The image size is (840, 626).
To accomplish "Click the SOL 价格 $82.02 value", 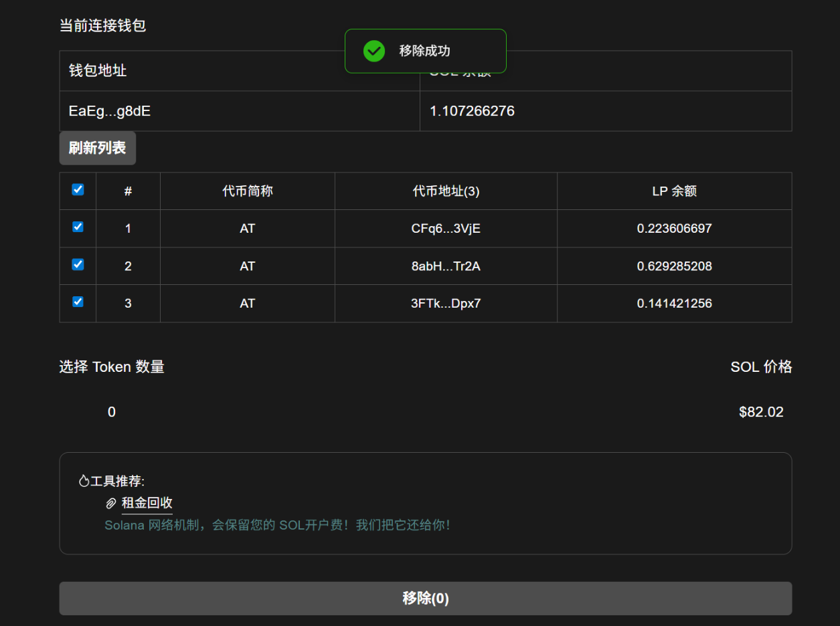I will pos(761,412).
